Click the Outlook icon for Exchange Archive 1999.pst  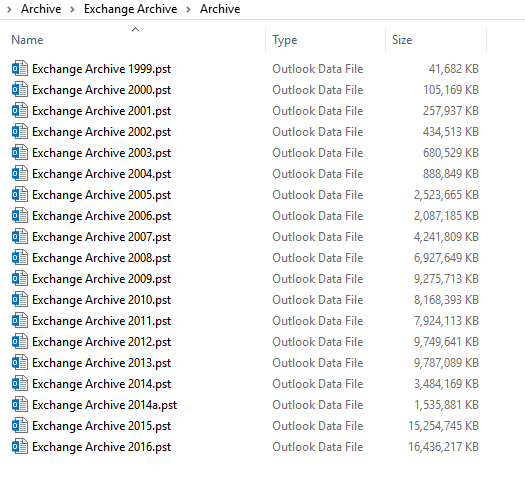(x=20, y=69)
